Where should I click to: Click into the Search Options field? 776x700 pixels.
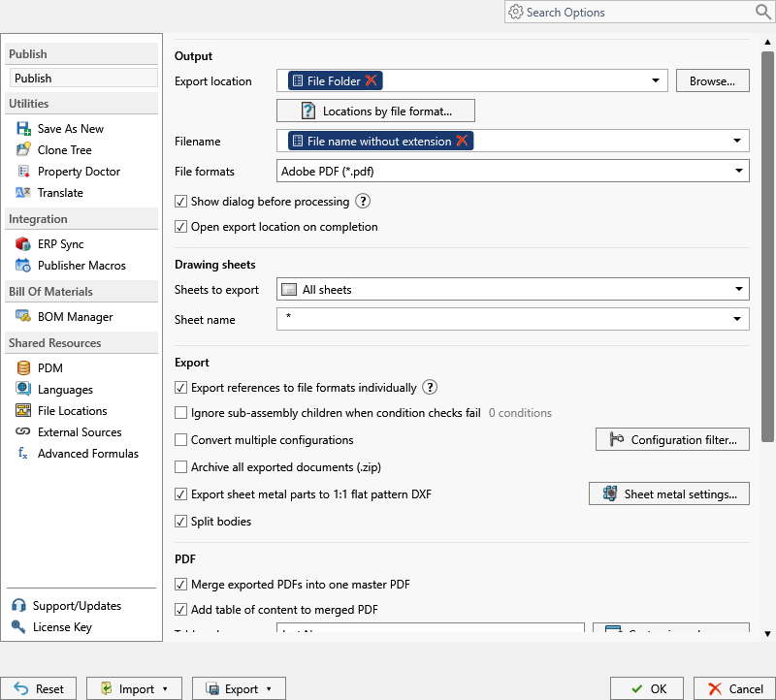click(638, 12)
